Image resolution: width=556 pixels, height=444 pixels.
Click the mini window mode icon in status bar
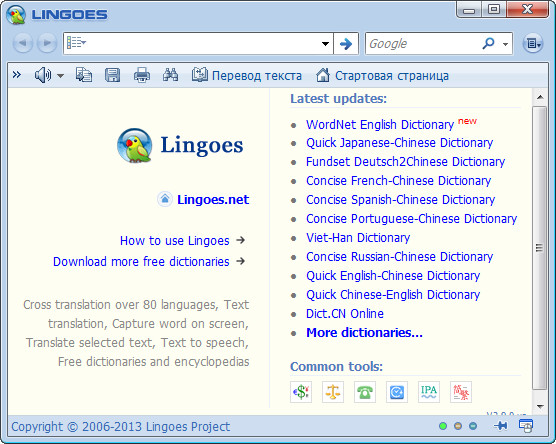click(526, 426)
